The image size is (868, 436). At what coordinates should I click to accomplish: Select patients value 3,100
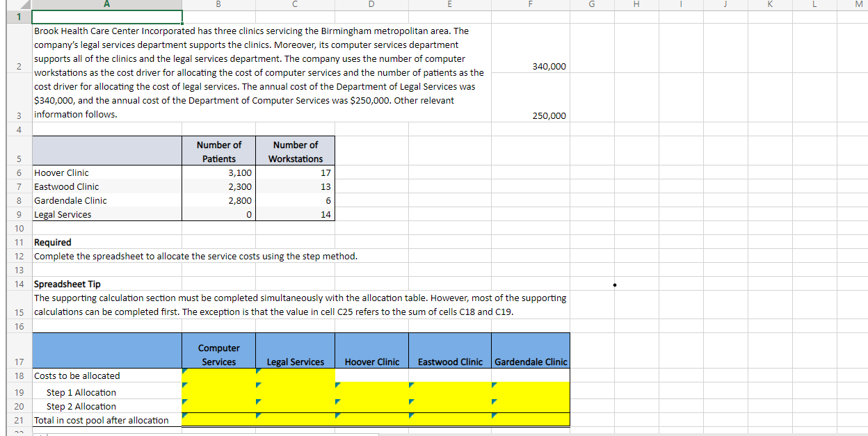(219, 172)
